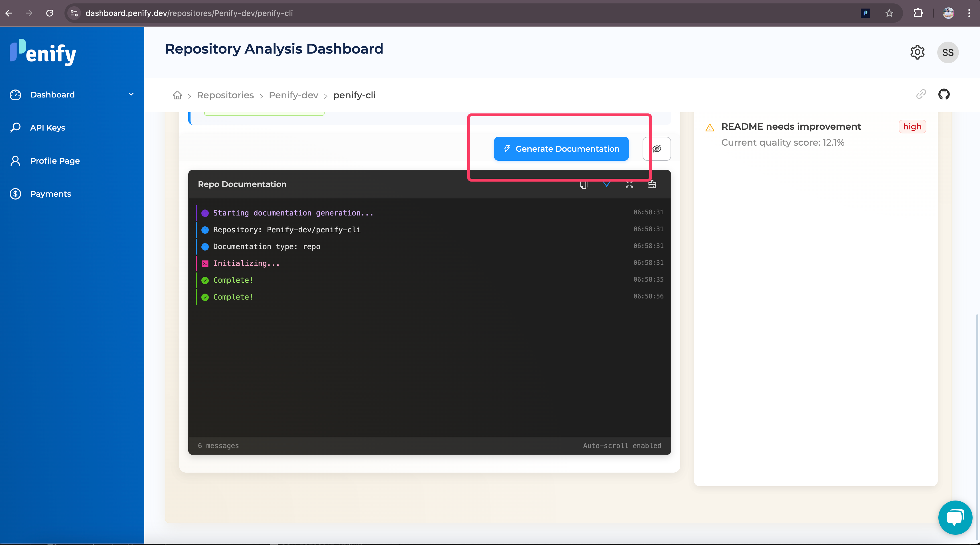Collapse the Dashboard sidebar section

(x=131, y=94)
